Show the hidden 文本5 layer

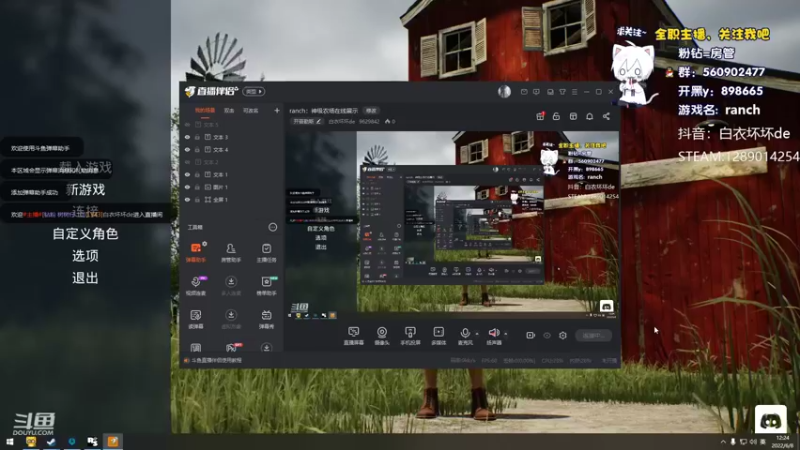click(187, 124)
